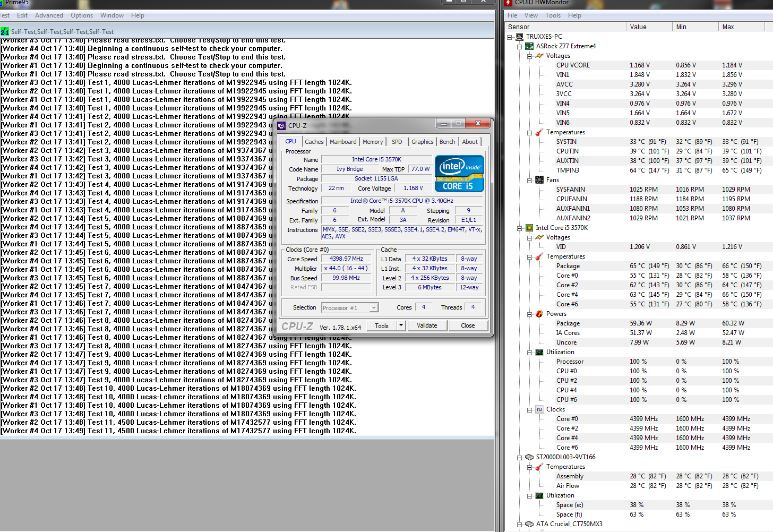Viewport: 773px width, 532px height.
Task: Collapse the ASRock Z77 Extreme4 node
Action: (x=520, y=47)
